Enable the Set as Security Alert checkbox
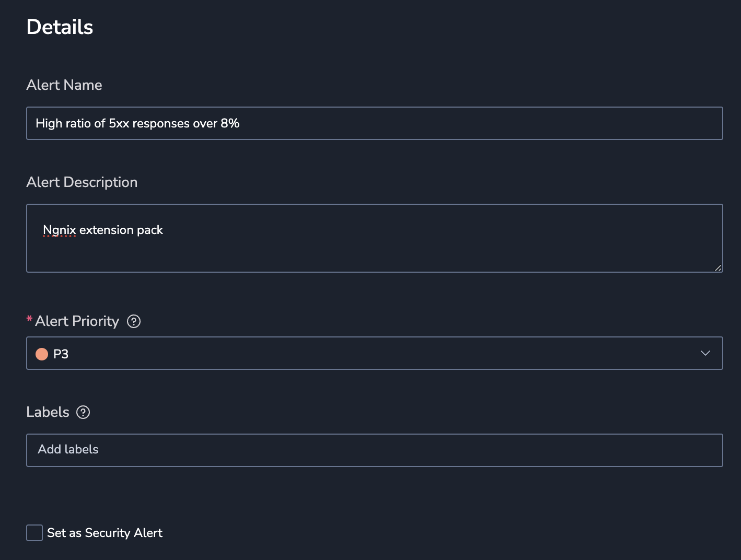 click(x=34, y=533)
